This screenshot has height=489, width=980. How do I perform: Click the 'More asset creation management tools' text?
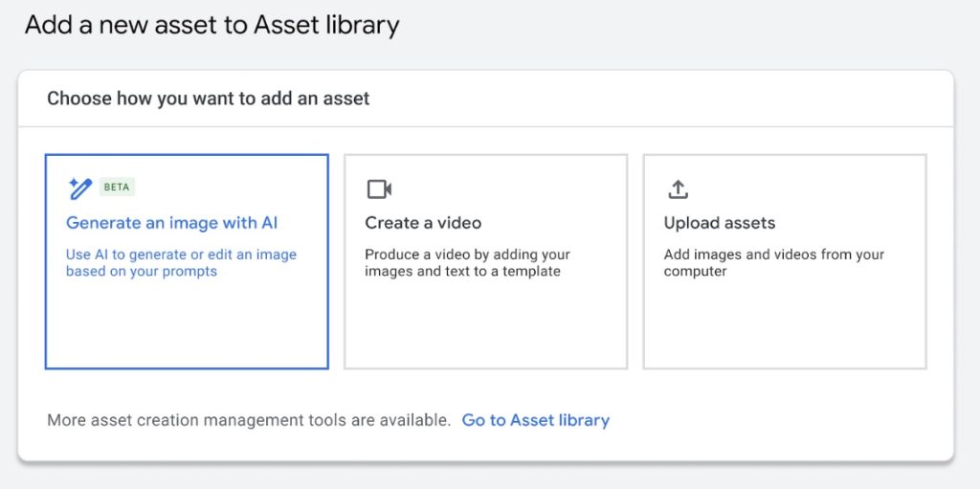click(x=249, y=420)
